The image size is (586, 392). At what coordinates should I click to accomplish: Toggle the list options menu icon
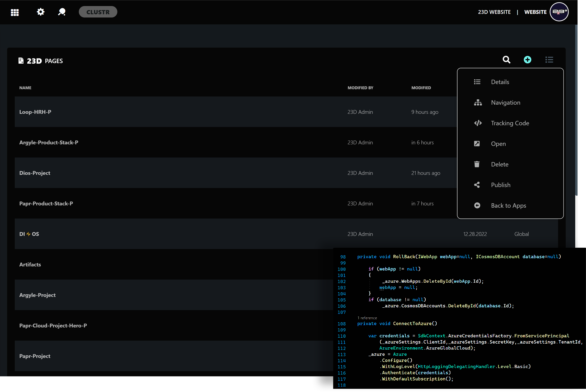pyautogui.click(x=549, y=60)
